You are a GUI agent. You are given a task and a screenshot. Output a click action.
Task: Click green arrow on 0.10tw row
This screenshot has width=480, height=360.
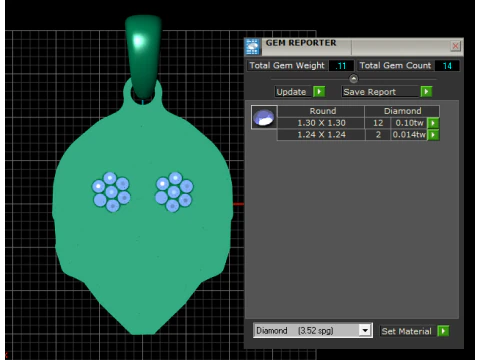[x=433, y=123]
